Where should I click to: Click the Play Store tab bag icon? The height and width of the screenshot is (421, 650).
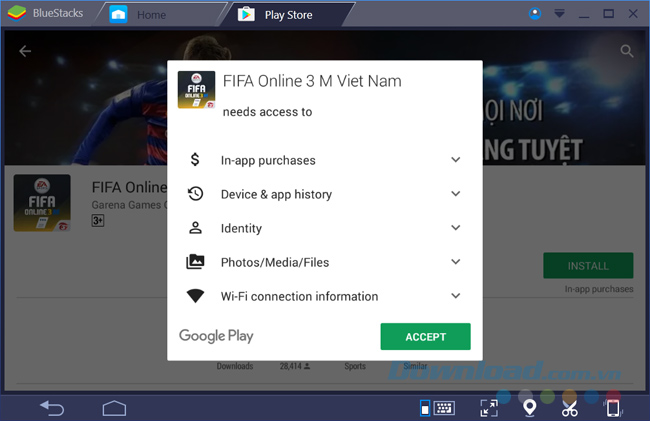(x=246, y=14)
